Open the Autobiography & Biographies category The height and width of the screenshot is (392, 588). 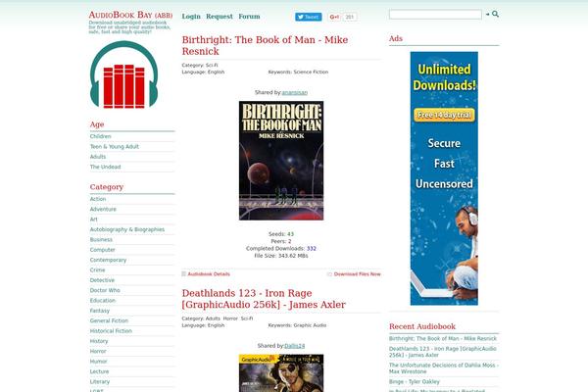127,229
